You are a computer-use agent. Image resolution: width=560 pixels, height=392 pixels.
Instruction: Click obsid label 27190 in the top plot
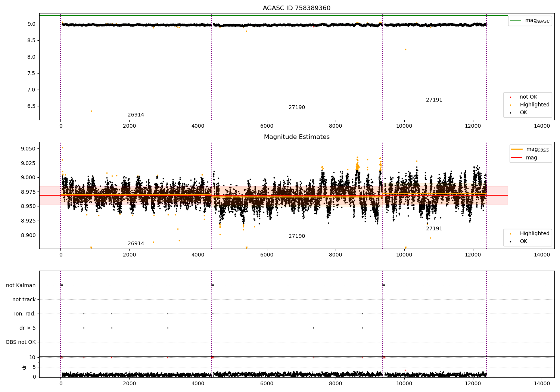[x=297, y=108]
